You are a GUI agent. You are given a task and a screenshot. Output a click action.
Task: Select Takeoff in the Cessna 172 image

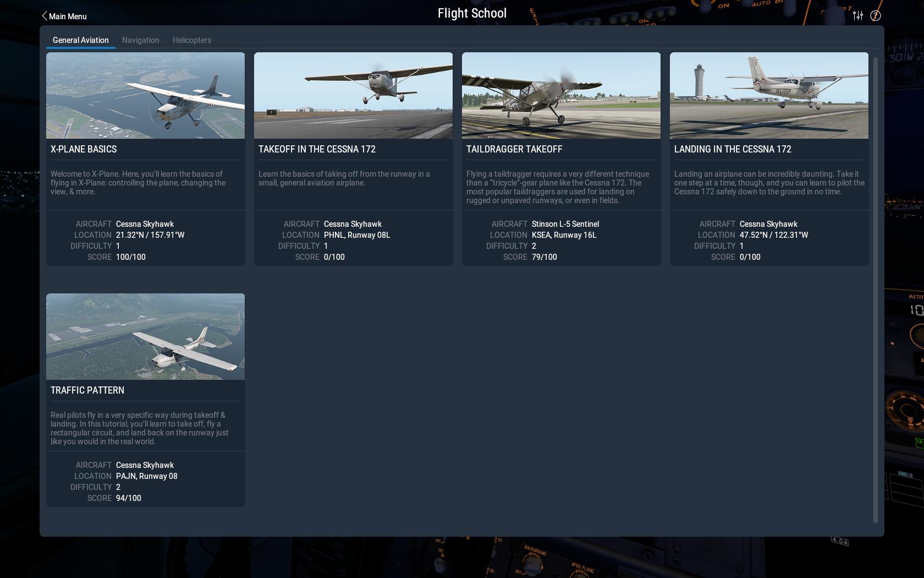[353, 95]
